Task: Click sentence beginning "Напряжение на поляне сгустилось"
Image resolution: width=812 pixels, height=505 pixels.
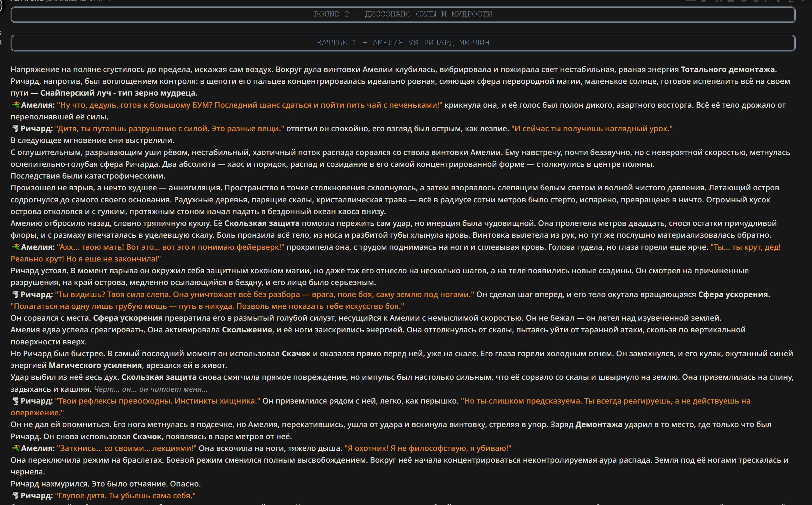Action: [142, 69]
